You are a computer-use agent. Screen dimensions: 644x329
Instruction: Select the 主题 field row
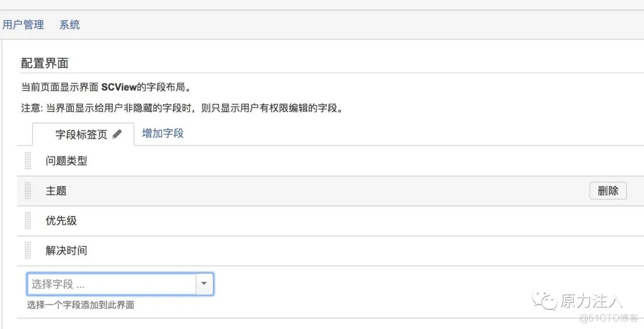pos(330,191)
